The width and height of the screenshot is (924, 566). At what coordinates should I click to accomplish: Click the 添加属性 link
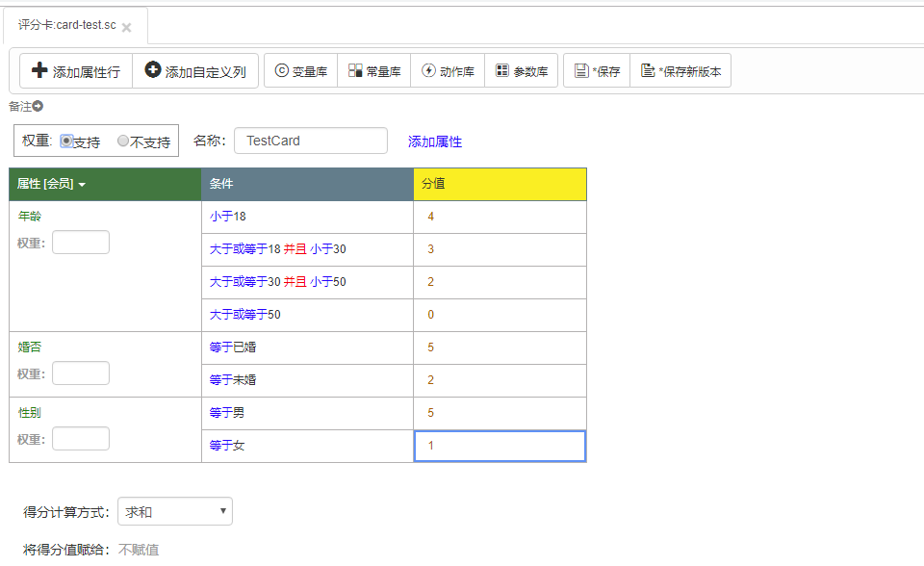[435, 141]
